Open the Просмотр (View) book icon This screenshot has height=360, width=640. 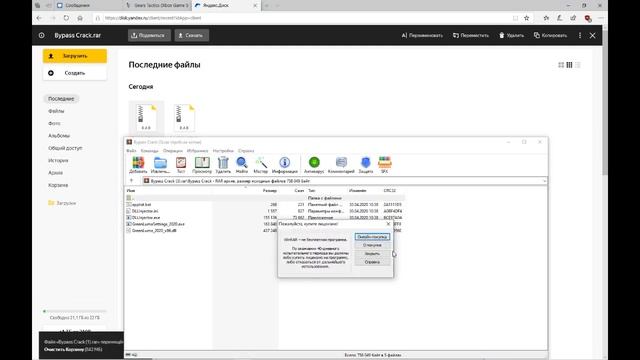pyautogui.click(x=202, y=165)
